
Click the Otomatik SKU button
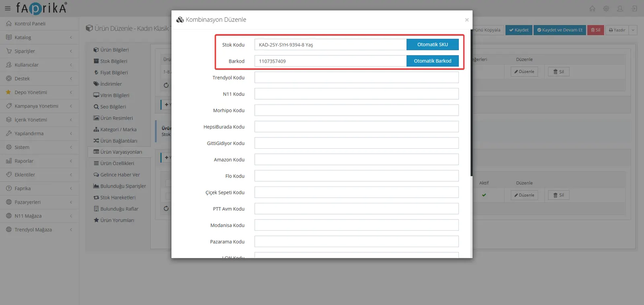click(433, 45)
